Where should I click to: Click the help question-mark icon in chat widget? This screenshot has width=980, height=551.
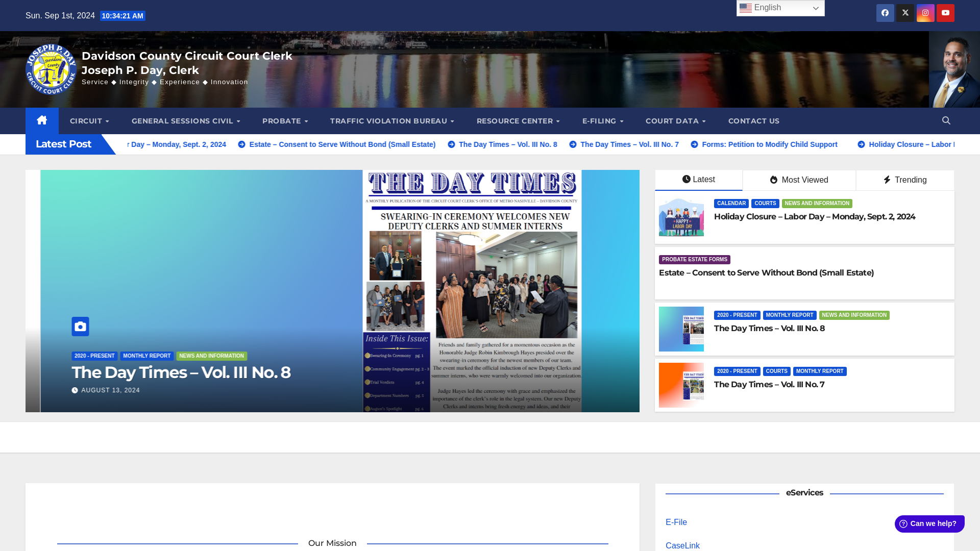[x=903, y=523]
